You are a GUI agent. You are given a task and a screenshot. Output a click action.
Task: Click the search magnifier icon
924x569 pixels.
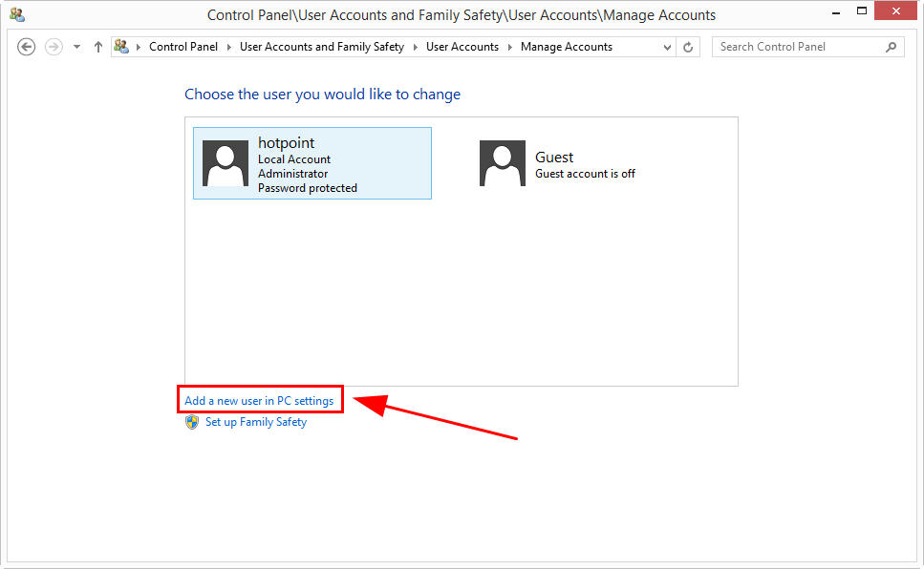coord(891,47)
